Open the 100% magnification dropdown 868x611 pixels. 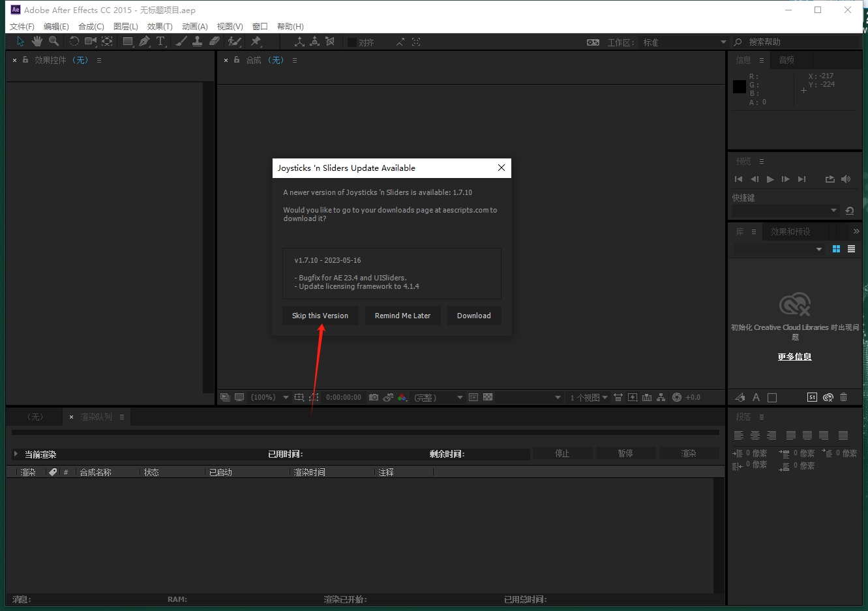(269, 397)
